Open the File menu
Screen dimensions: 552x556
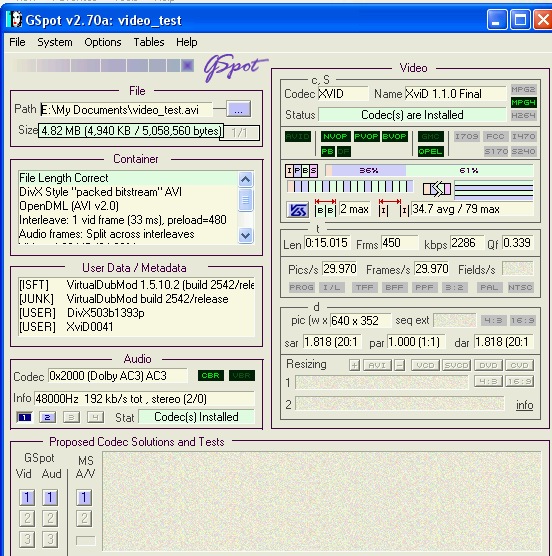click(x=17, y=42)
